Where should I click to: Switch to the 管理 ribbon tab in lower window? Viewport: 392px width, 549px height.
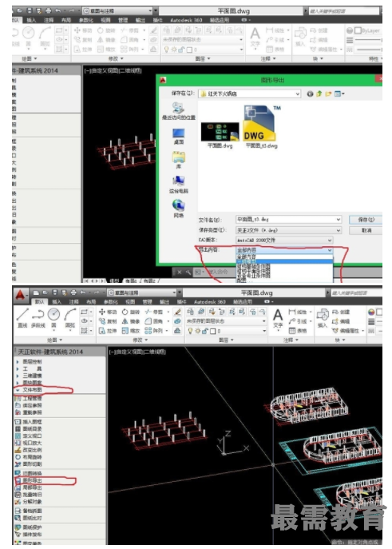[x=147, y=302]
